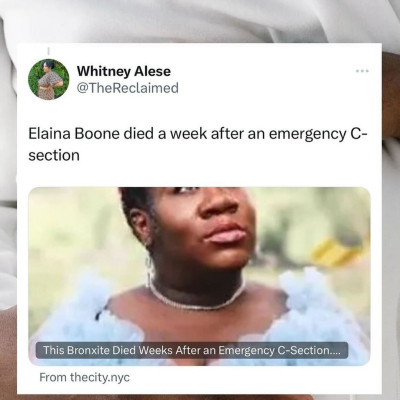This screenshot has height=400, width=400.
Task: Click the 'emergency C-' text in the tweet
Action: pyautogui.click(x=318, y=134)
